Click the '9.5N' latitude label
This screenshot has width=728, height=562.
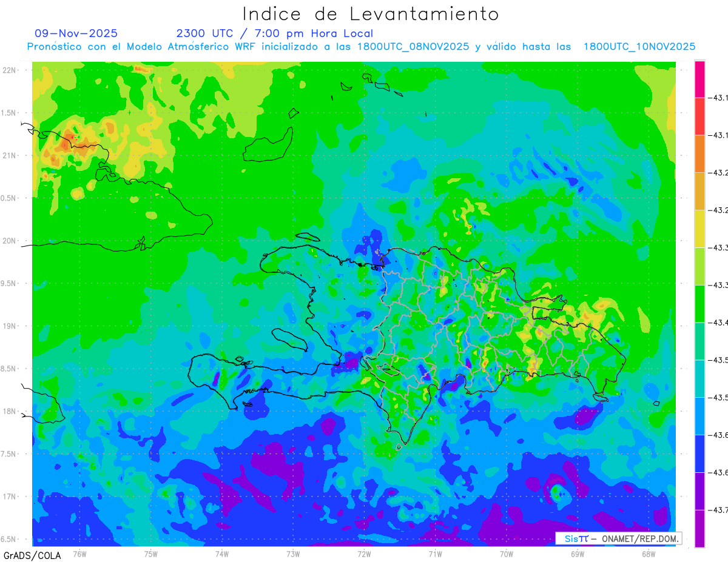pos(8,283)
